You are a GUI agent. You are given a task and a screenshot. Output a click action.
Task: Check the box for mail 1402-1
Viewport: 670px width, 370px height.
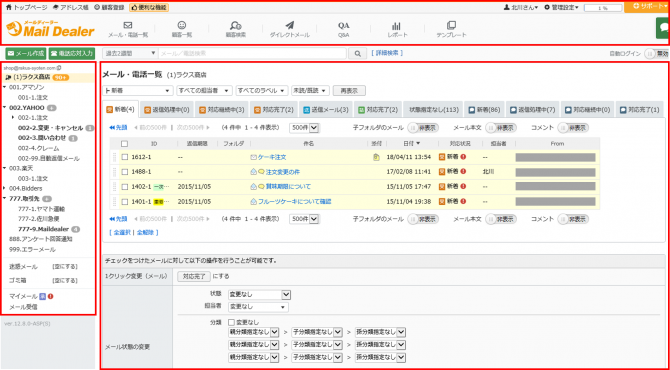(x=124, y=187)
